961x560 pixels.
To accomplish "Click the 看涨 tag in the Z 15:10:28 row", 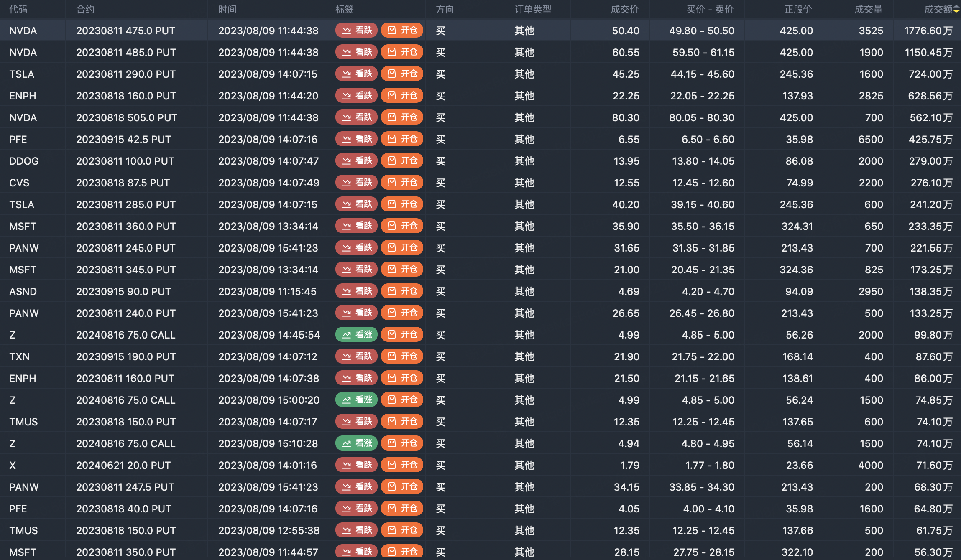I will point(356,443).
